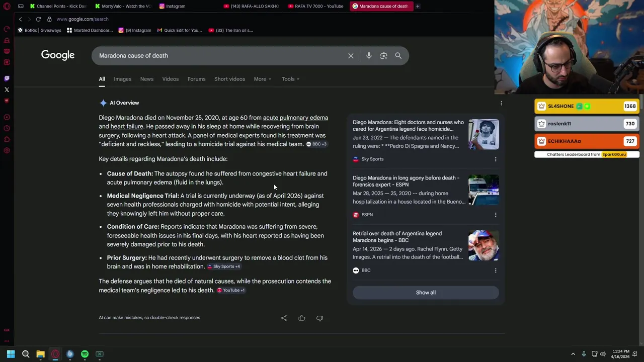
Task: Open Spotify from taskbar
Action: 85,354
